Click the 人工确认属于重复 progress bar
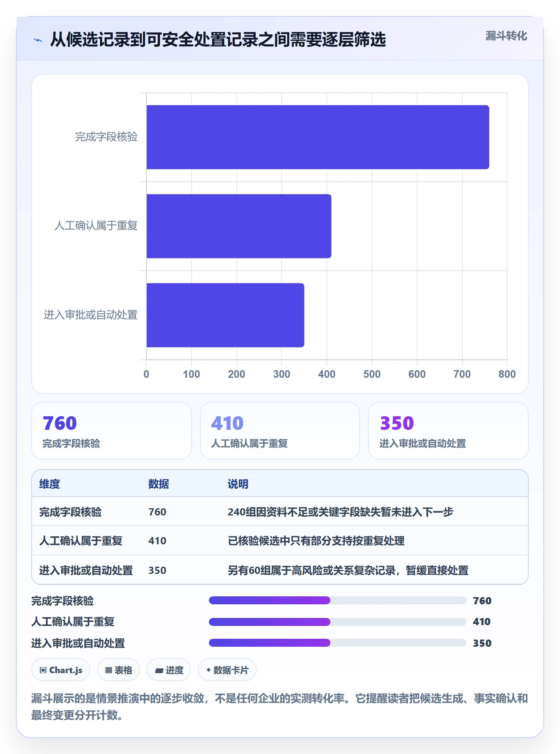Viewport: 560px width, 754px height. coord(338,622)
